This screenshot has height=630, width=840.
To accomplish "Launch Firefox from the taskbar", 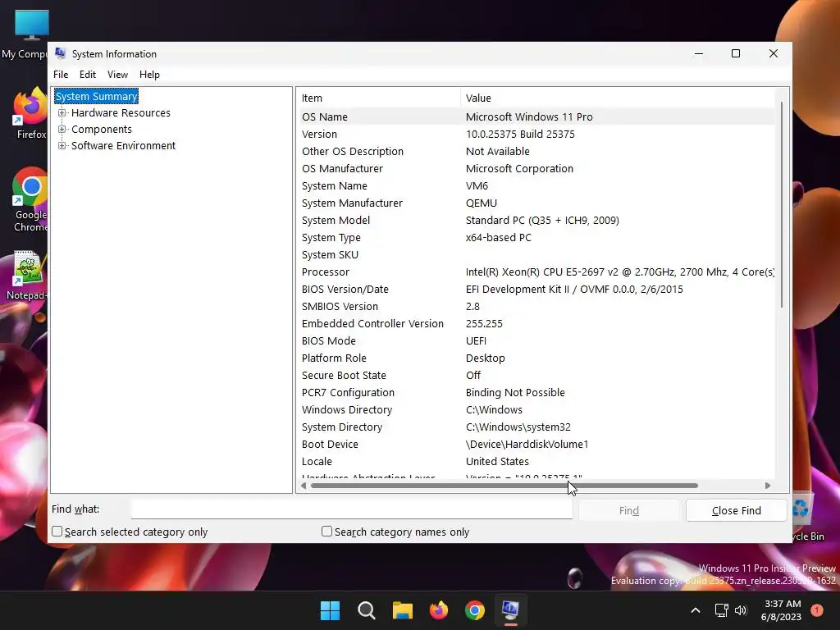I will click(439, 610).
